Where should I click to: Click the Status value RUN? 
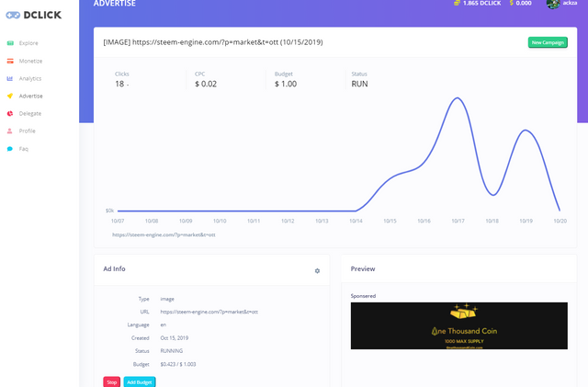click(x=359, y=84)
